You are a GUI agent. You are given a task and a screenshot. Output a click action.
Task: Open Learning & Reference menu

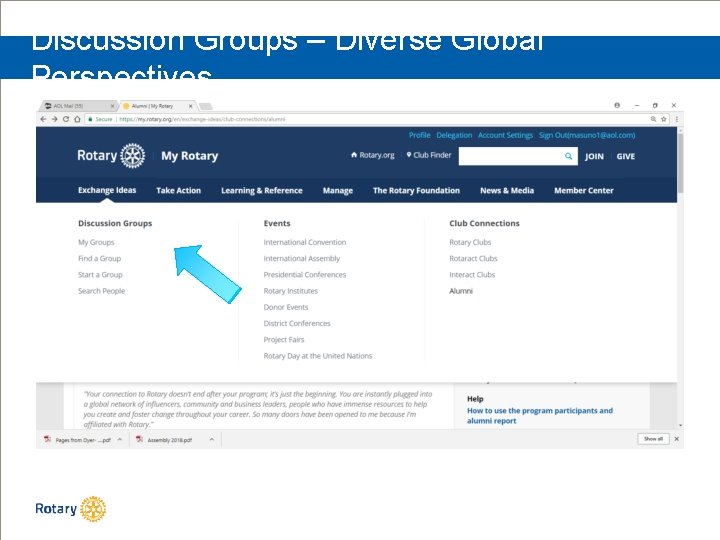pyautogui.click(x=262, y=191)
